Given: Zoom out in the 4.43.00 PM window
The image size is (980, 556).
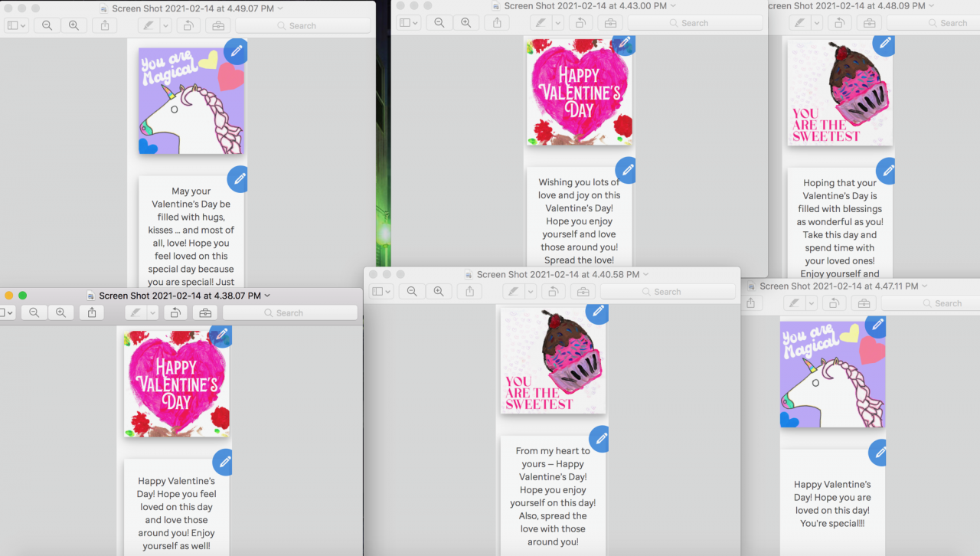Looking at the screenshot, I should (439, 23).
